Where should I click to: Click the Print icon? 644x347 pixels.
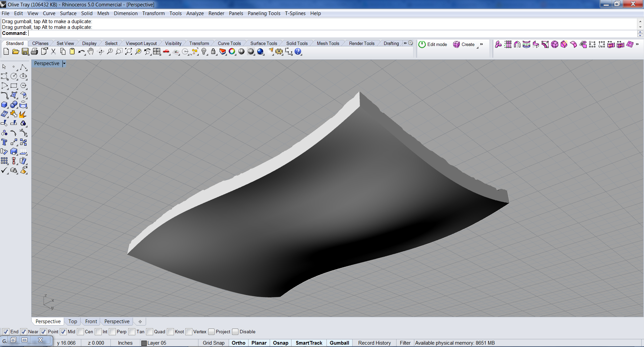(x=34, y=52)
